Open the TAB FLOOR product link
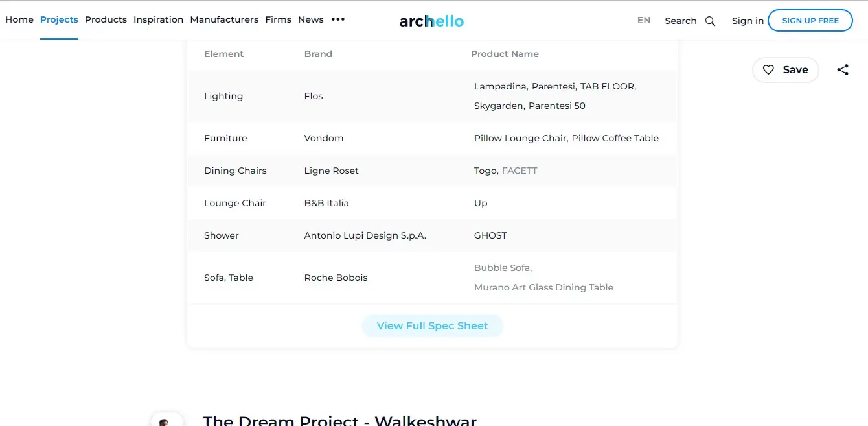868x426 pixels. pyautogui.click(x=608, y=86)
